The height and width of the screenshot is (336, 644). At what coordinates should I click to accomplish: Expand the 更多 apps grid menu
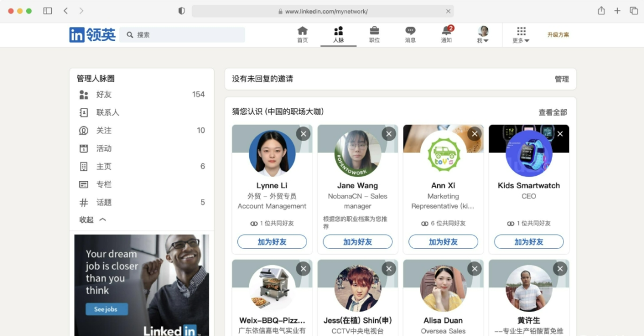coord(521,35)
